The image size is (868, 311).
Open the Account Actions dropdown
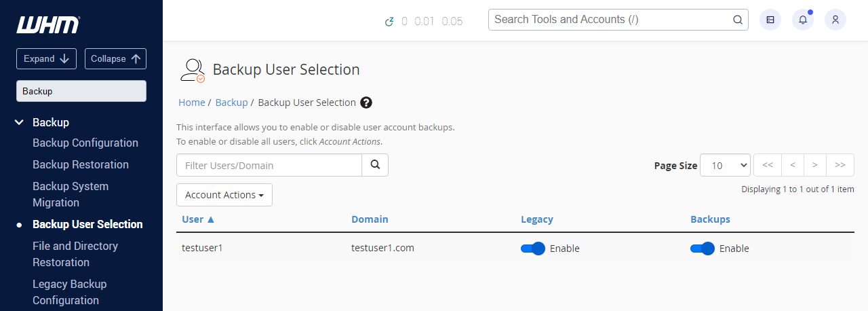pos(224,195)
